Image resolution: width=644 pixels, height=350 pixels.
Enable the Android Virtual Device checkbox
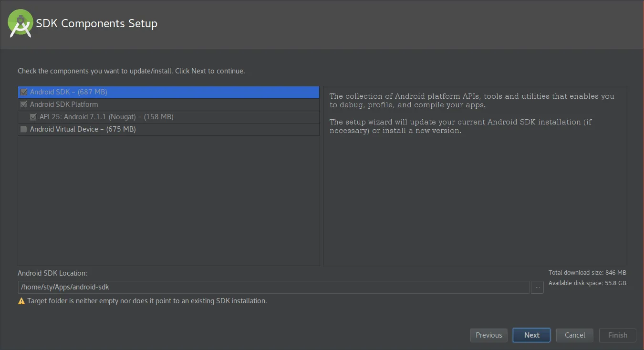pos(24,129)
